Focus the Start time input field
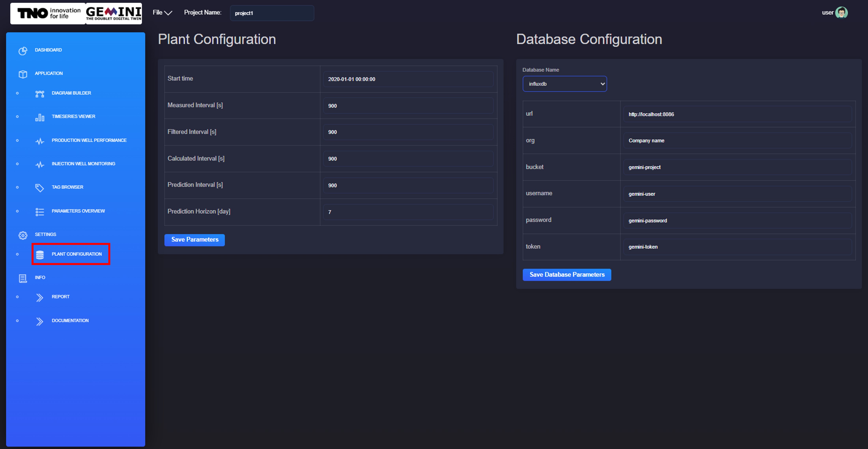 tap(408, 79)
